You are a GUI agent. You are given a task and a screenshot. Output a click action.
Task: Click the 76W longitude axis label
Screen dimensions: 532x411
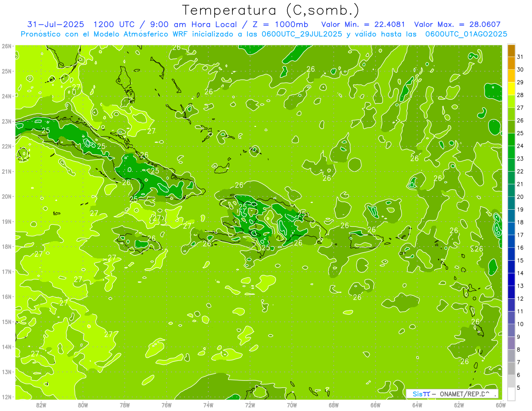tap(166, 404)
